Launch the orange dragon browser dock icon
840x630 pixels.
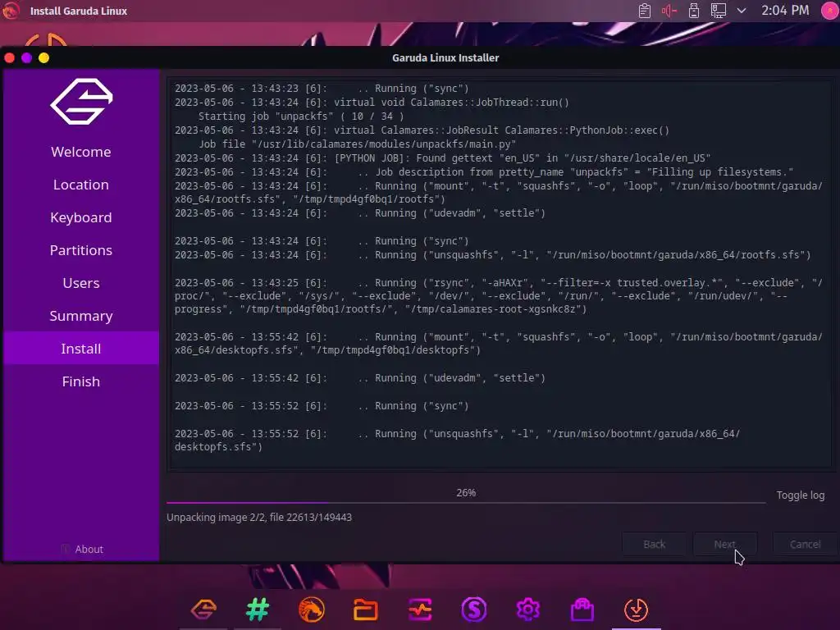click(x=311, y=609)
